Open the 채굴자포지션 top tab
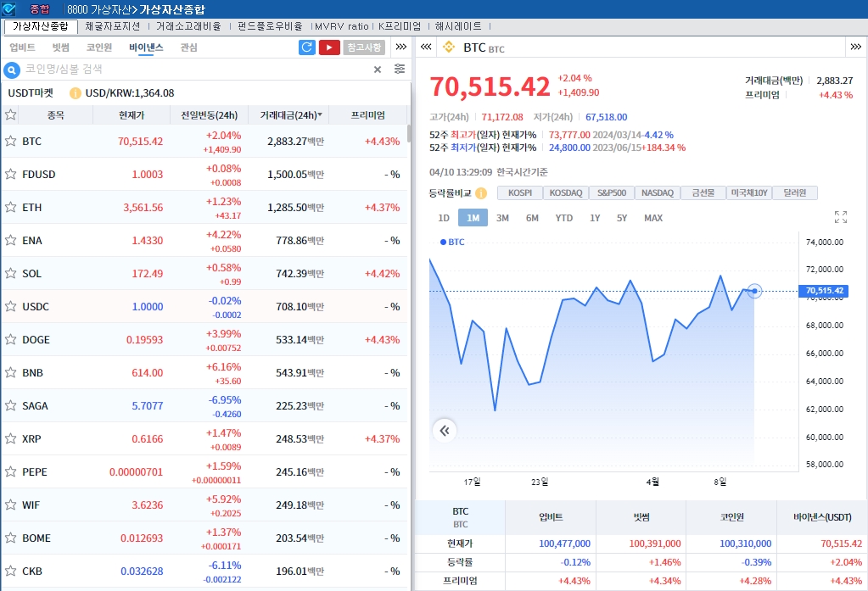The image size is (868, 591). click(113, 26)
